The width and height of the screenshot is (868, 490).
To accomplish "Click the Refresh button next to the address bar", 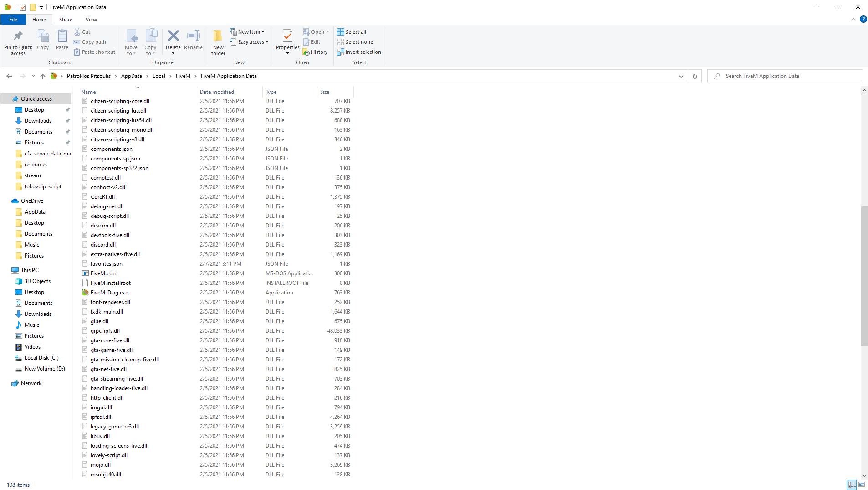I will pos(695,76).
